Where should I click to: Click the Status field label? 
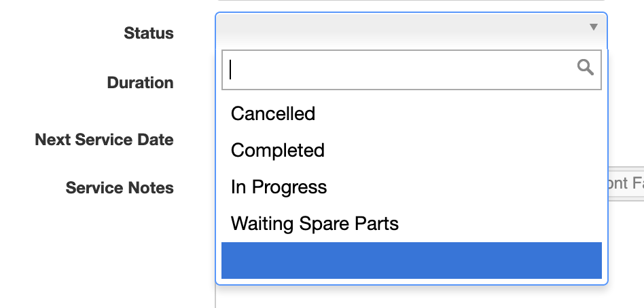149,33
